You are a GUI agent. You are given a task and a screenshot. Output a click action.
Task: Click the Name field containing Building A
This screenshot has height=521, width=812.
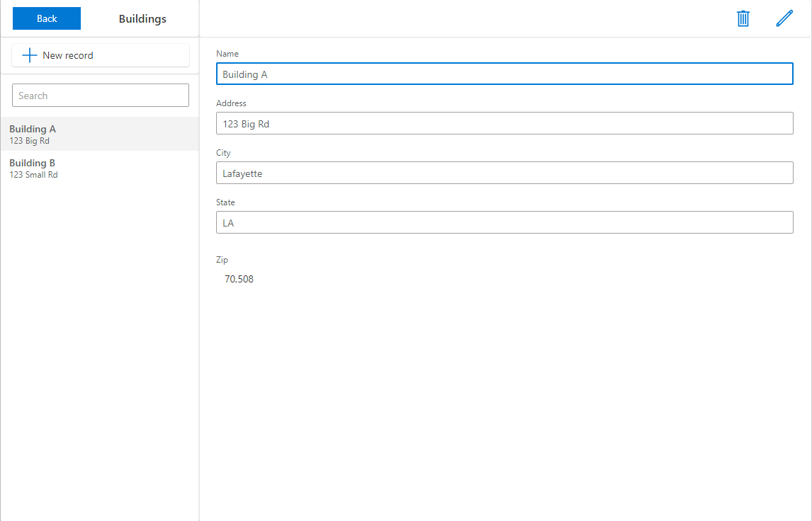[x=504, y=74]
